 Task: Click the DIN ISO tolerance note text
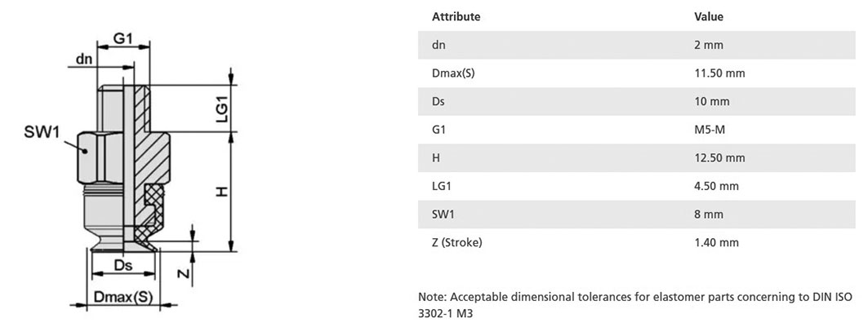[x=635, y=305]
